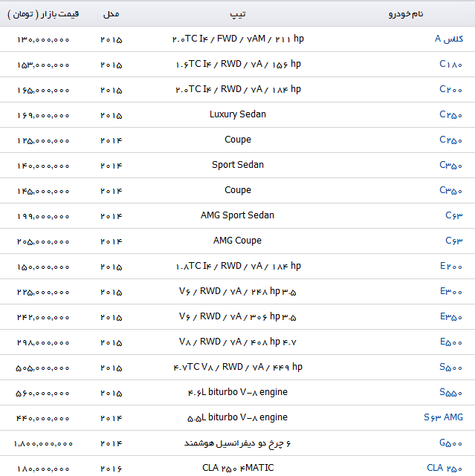Screen dimensions: 475x476
Task: Select the price ۱۶۵,۰۰۰,۰۰۰ for C200
Action: pos(43,90)
